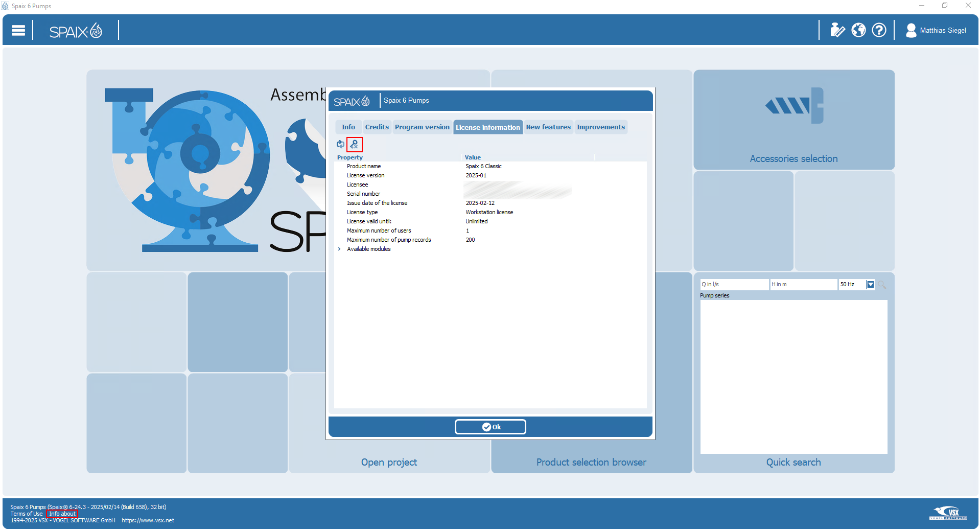Open the help question mark icon
Screen dimensions: 980x531
point(879,31)
